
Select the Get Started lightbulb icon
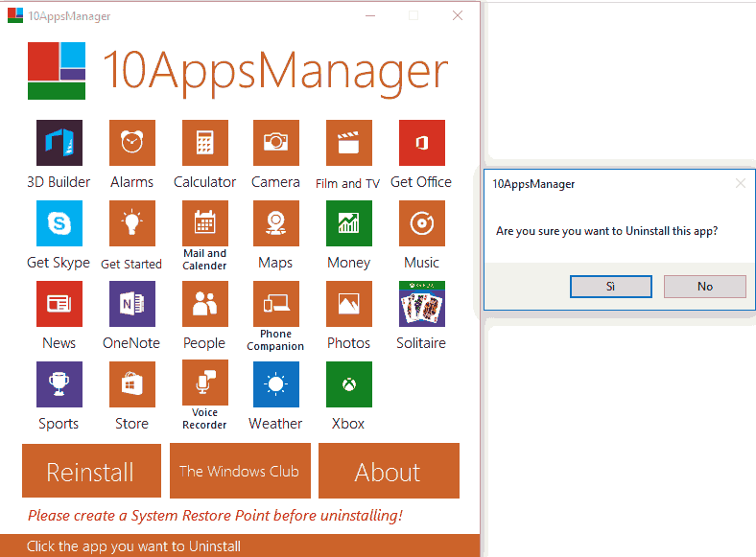tap(132, 223)
